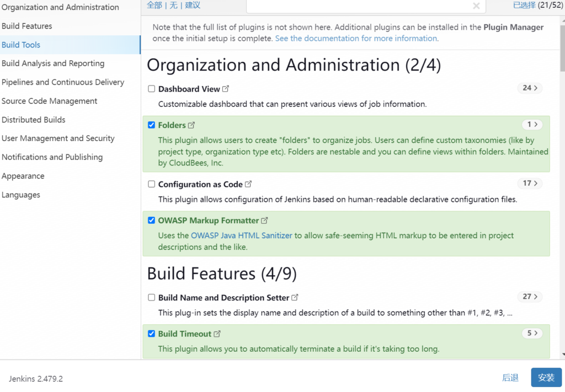
Task: Click the vertical scrollbar down arrow
Action: point(562,355)
